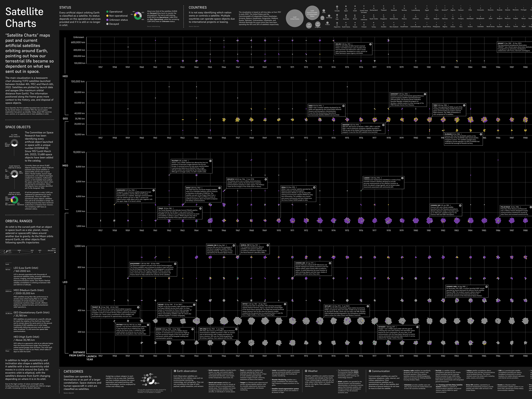Click the United States country bubble
Image resolution: width=532 pixels, height=399 pixels.
pyautogui.click(x=295, y=18)
